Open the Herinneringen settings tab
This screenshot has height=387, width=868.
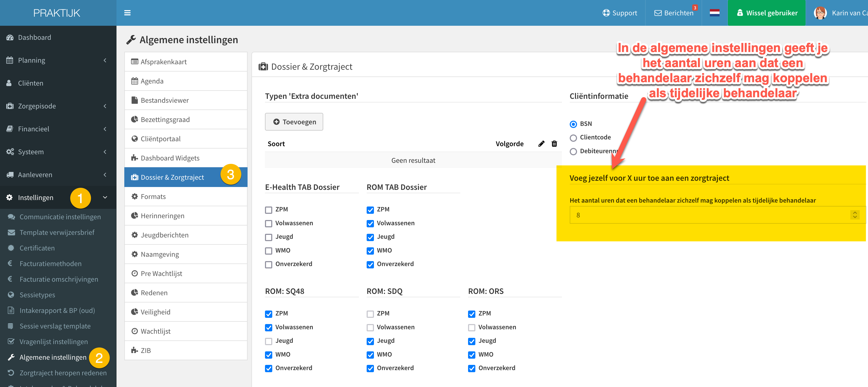coord(186,216)
